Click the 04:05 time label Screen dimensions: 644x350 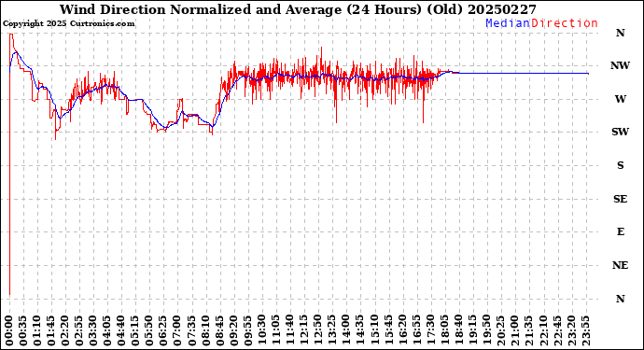click(107, 330)
